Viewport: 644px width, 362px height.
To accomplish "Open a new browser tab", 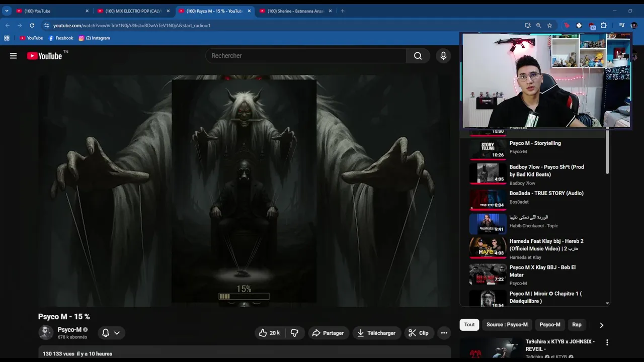I will tap(343, 11).
